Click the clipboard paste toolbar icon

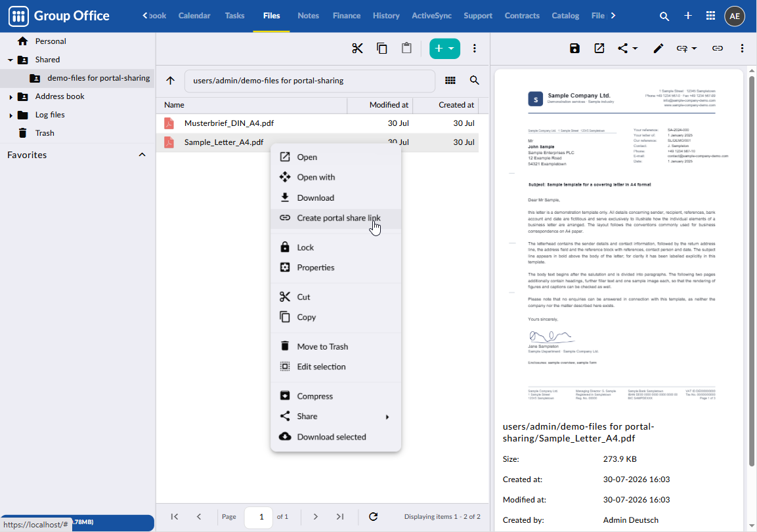406,49
